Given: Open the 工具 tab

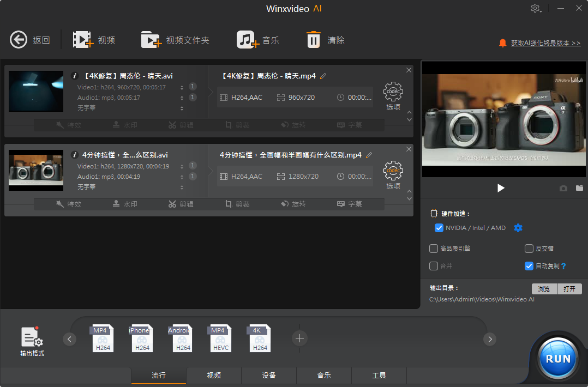Looking at the screenshot, I should 379,376.
